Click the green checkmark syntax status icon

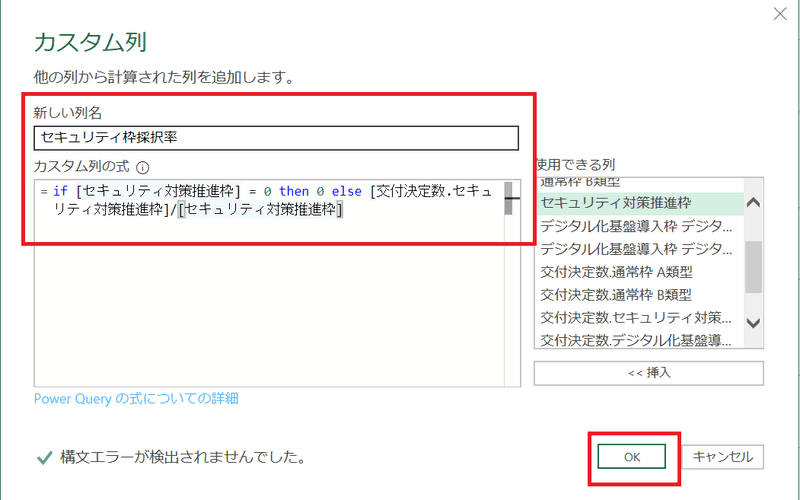coord(43,457)
